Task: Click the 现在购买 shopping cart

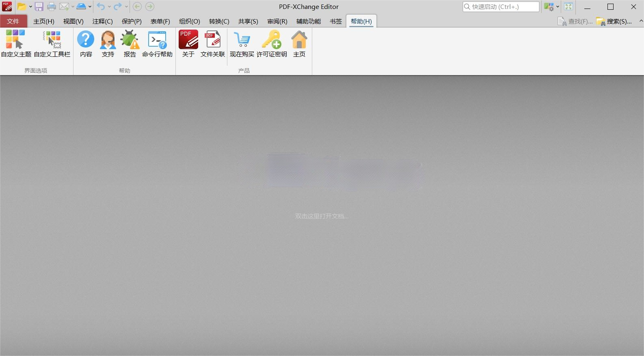Action: click(242, 43)
